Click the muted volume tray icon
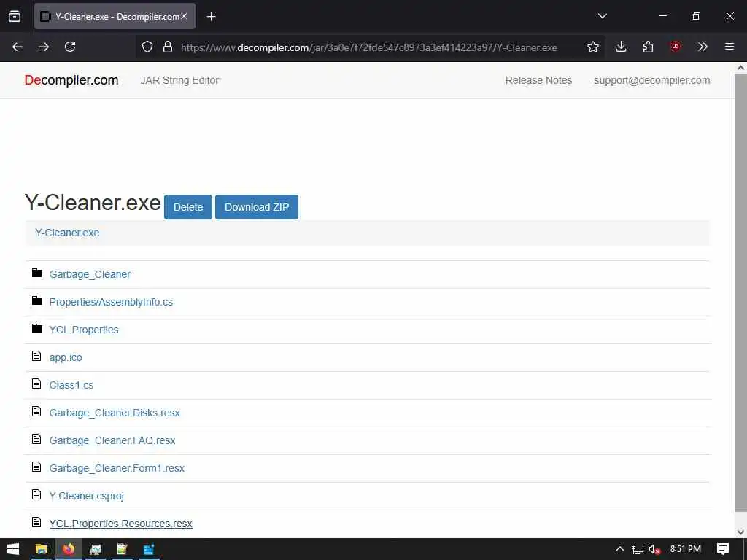 (654, 549)
